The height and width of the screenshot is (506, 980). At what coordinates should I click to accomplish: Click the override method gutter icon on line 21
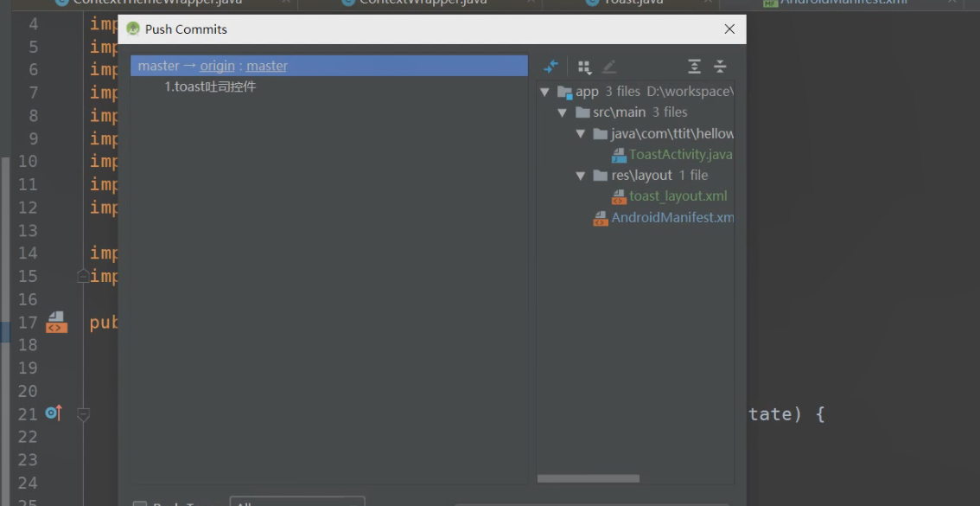click(x=54, y=413)
